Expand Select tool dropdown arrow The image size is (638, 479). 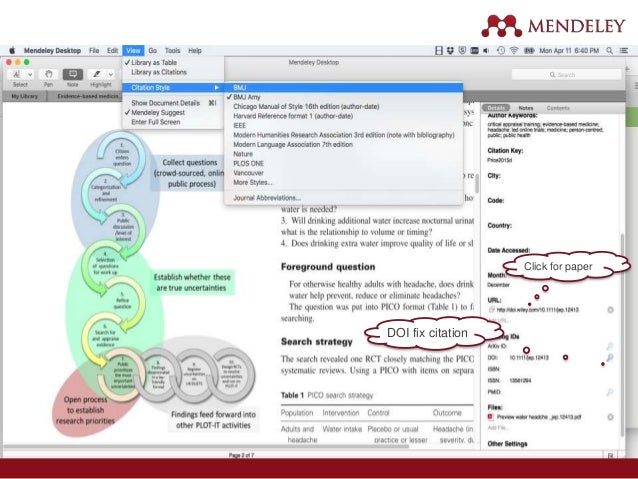coord(30,74)
